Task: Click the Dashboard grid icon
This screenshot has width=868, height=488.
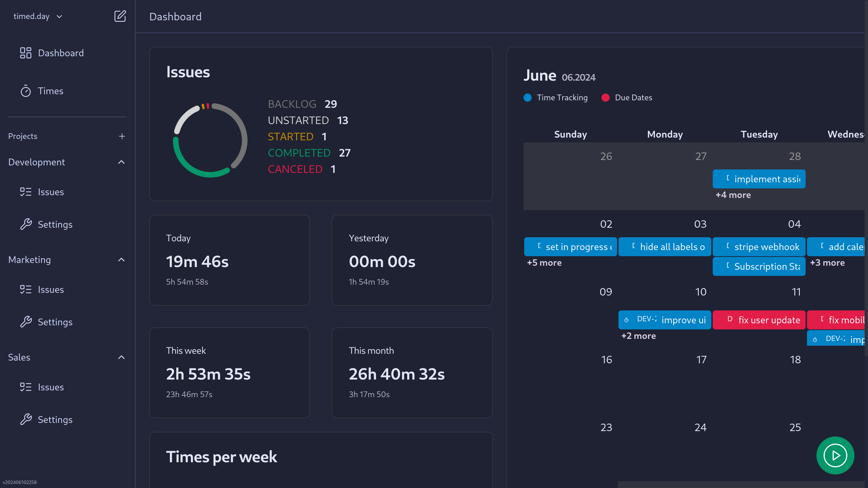Action: 26,53
